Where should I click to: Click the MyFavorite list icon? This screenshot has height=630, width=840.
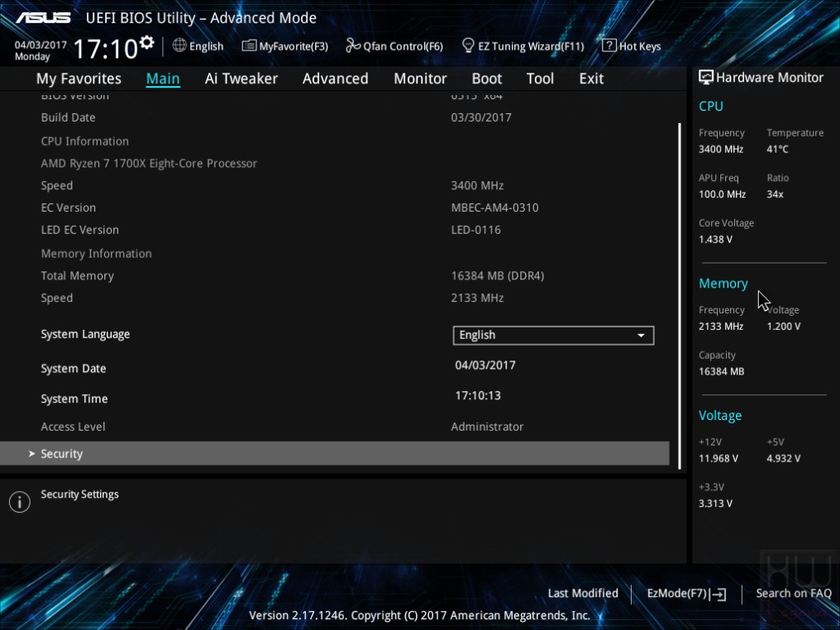coord(249,45)
